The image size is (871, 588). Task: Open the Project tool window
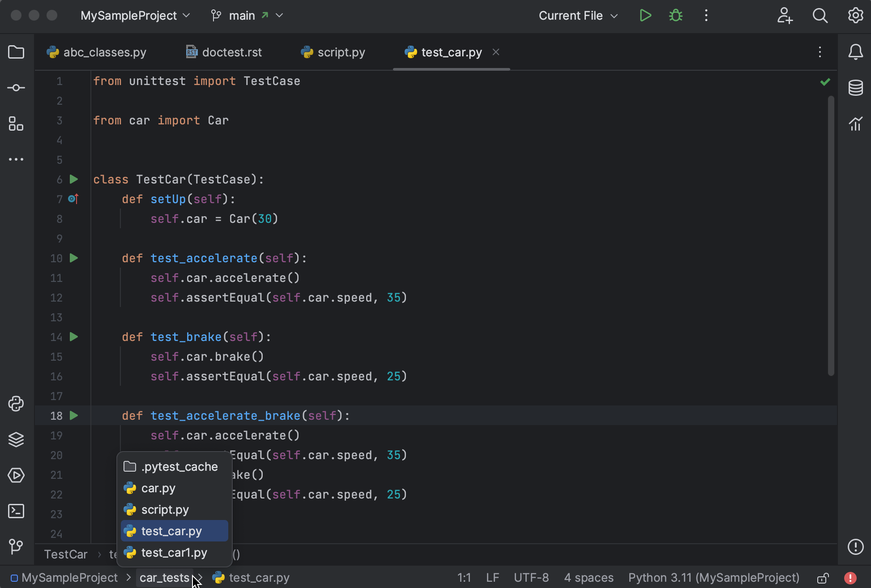16,52
